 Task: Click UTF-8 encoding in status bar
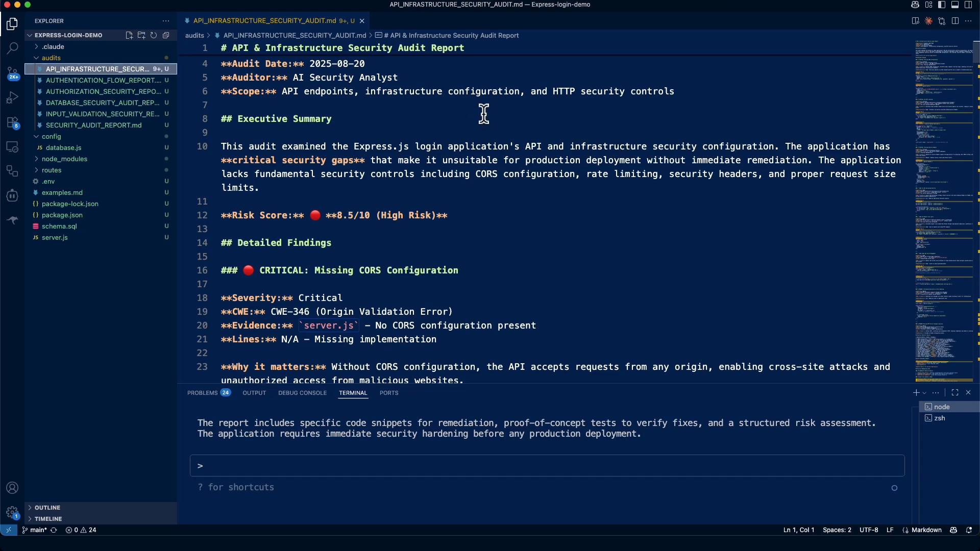869,530
